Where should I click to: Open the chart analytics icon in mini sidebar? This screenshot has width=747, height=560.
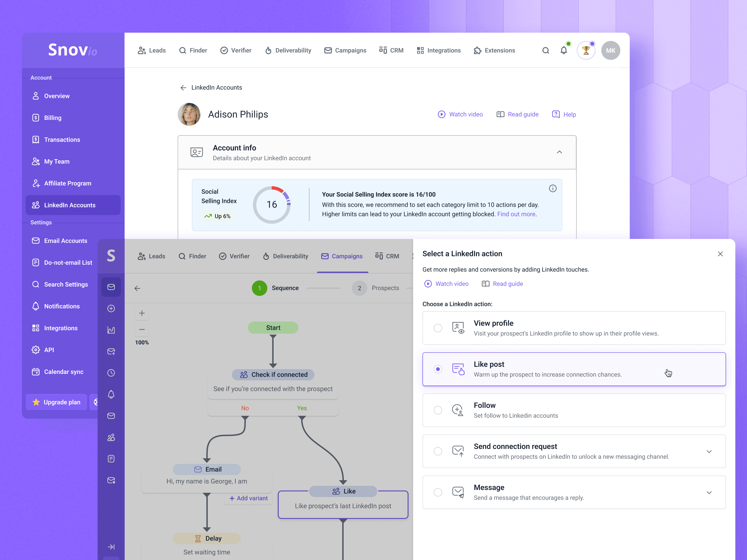click(x=111, y=330)
